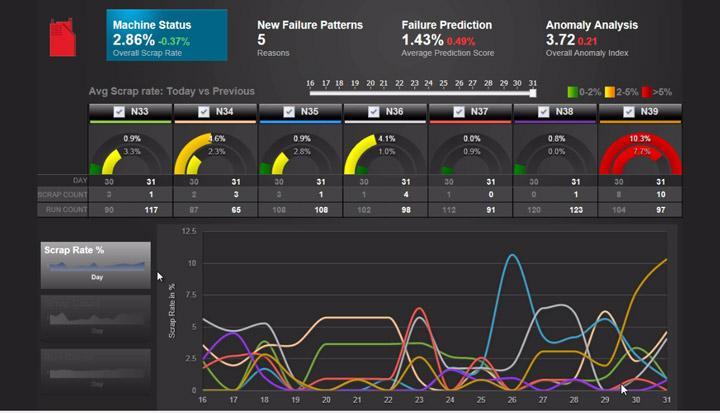Click the 3.72 overall anomaly index

point(560,40)
